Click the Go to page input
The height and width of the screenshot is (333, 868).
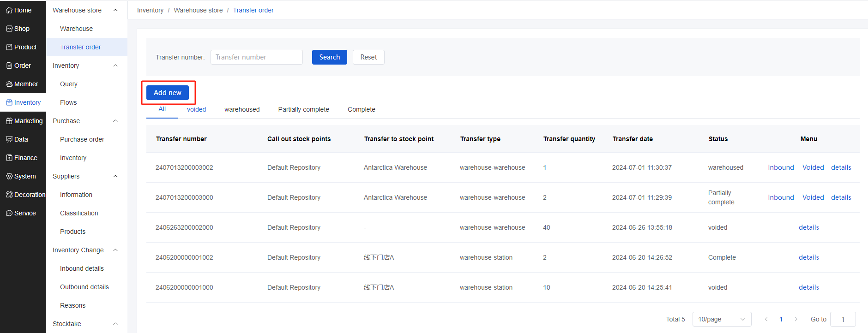pos(843,319)
